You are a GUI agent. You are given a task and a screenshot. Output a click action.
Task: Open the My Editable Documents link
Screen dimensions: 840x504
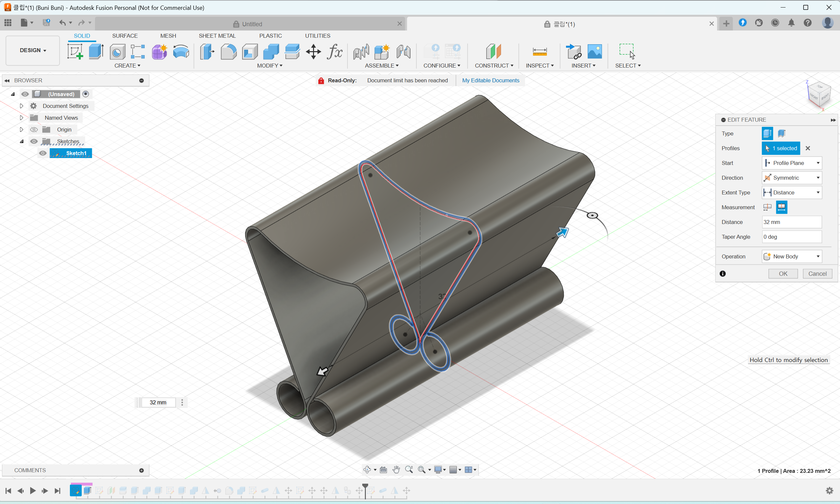tap(490, 80)
